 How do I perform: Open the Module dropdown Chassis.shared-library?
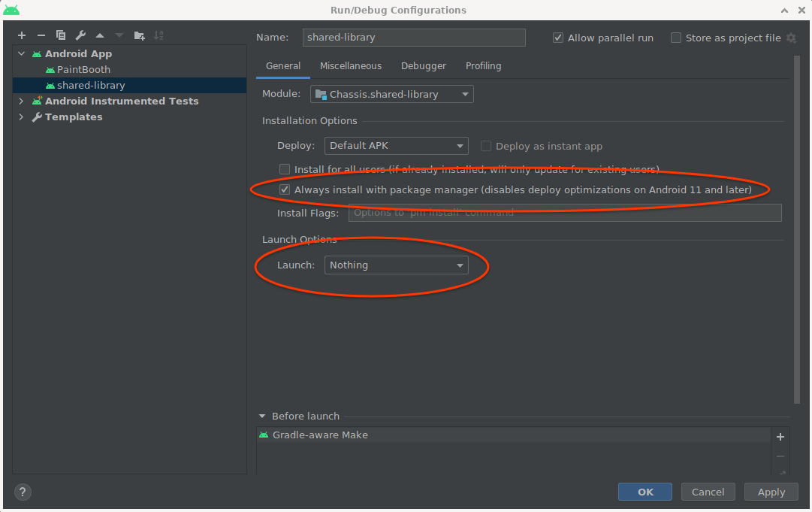click(391, 94)
